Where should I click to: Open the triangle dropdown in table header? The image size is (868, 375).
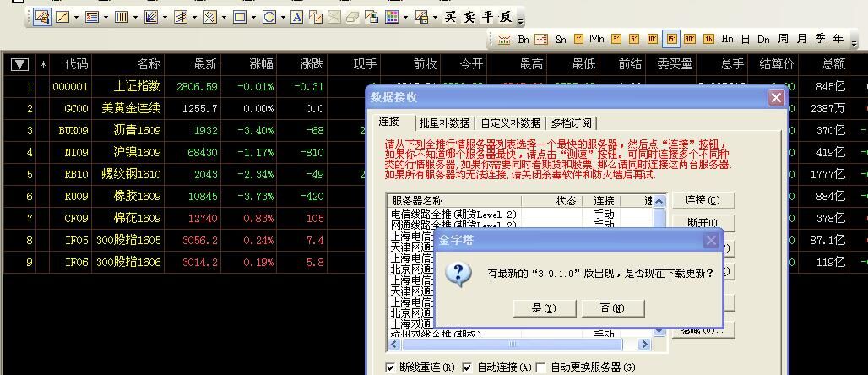[19, 64]
